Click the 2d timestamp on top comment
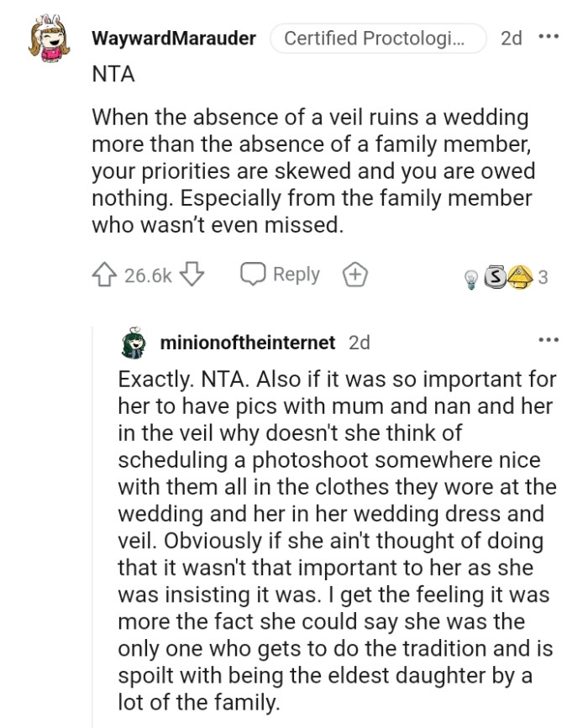 (511, 38)
